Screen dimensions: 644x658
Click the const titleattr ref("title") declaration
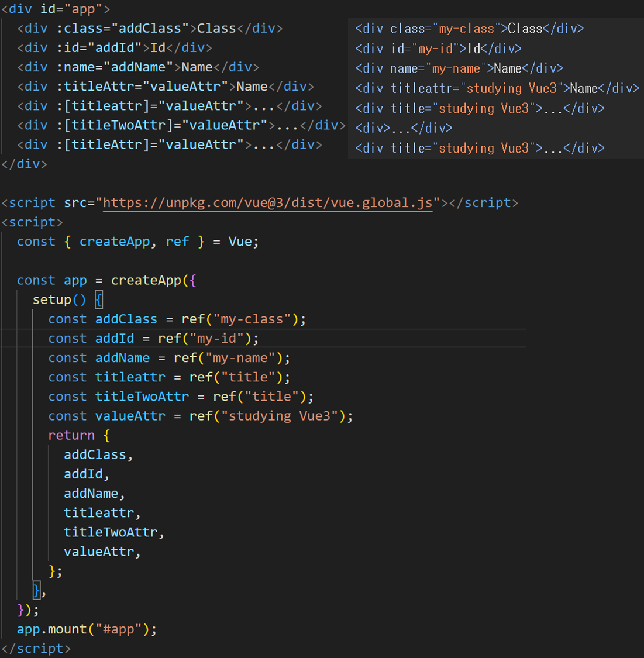pos(169,377)
